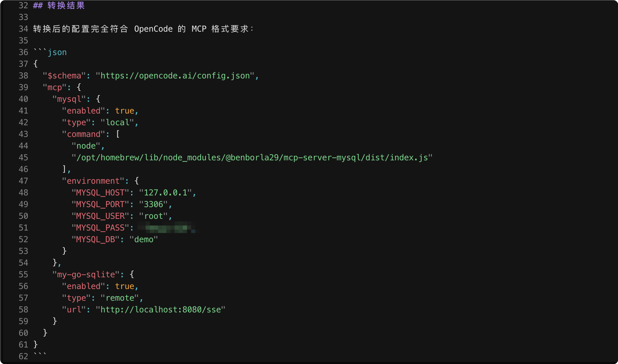Click the "remote" type value
The image size is (618, 364).
[x=120, y=298]
